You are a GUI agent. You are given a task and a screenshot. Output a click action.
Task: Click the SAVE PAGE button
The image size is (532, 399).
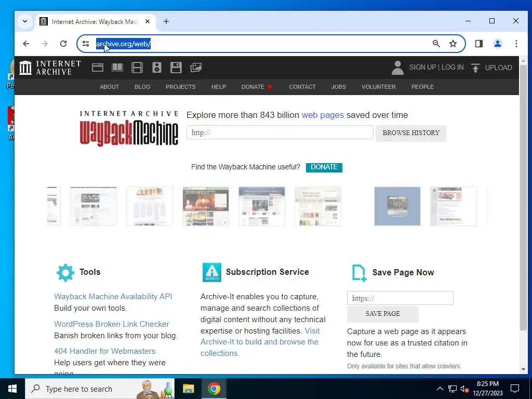click(x=383, y=314)
